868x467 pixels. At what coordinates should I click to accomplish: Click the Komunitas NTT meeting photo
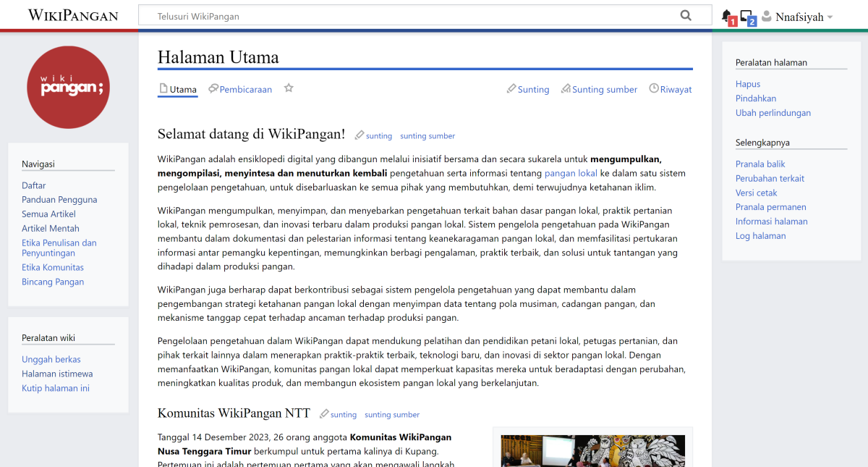(x=592, y=450)
